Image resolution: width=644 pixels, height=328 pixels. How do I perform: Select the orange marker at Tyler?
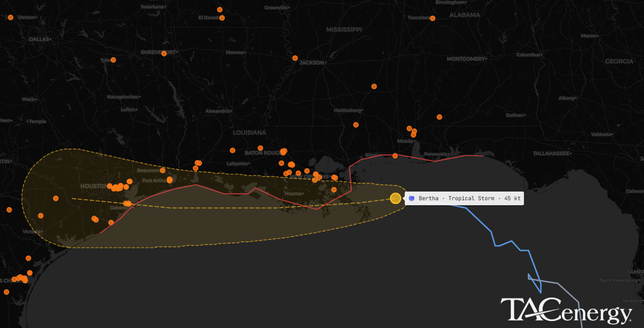(113, 60)
